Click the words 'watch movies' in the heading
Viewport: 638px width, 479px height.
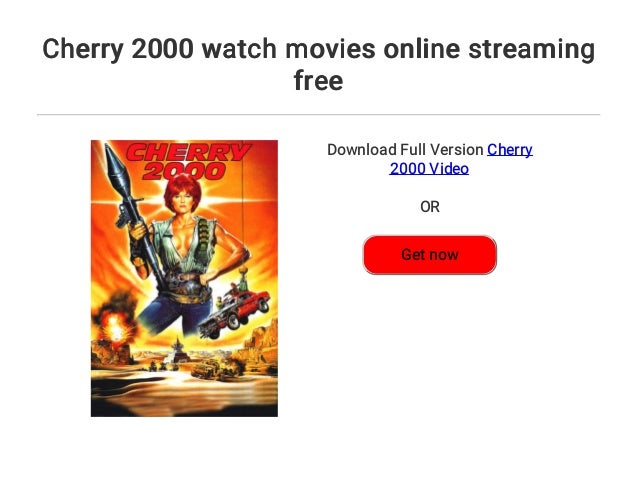point(288,49)
